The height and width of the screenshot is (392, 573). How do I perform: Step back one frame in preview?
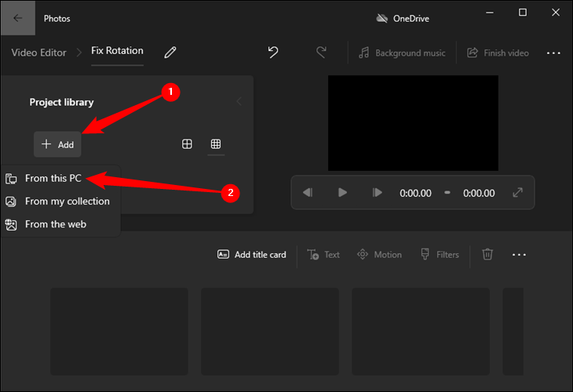tap(308, 192)
